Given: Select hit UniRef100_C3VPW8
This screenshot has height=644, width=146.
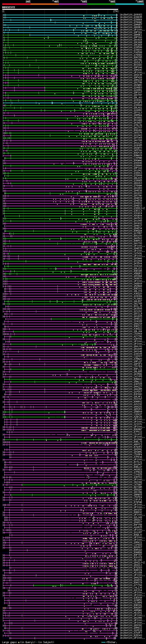Looking at the screenshot, I should coord(131,158).
